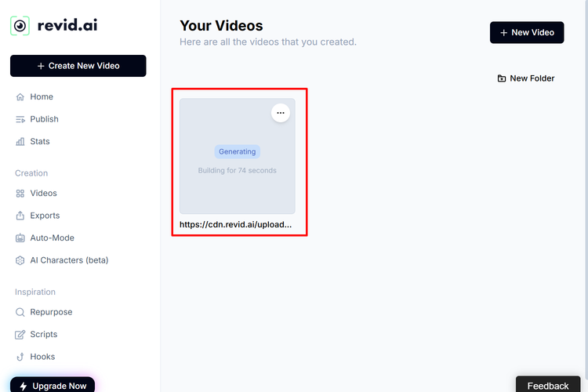Screen dimensions: 588x392
Task: Open the three-dot menu on video card
Action: pos(281,113)
